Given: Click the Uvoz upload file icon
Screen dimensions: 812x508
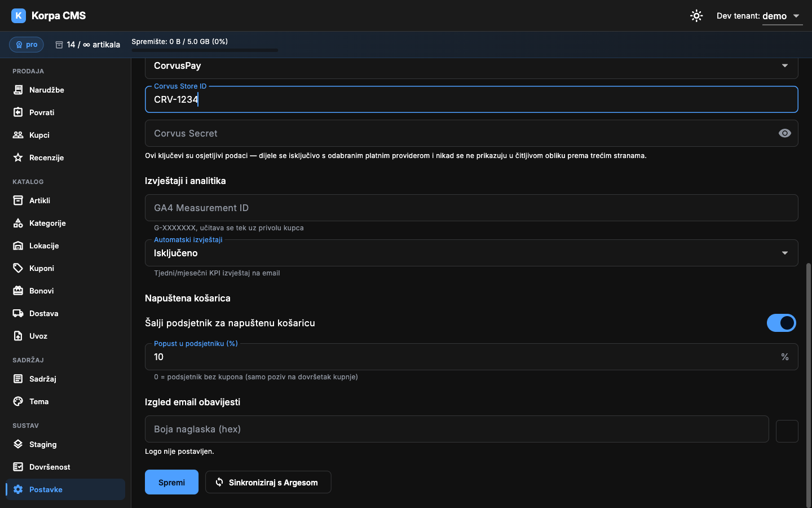Looking at the screenshot, I should click(x=18, y=336).
